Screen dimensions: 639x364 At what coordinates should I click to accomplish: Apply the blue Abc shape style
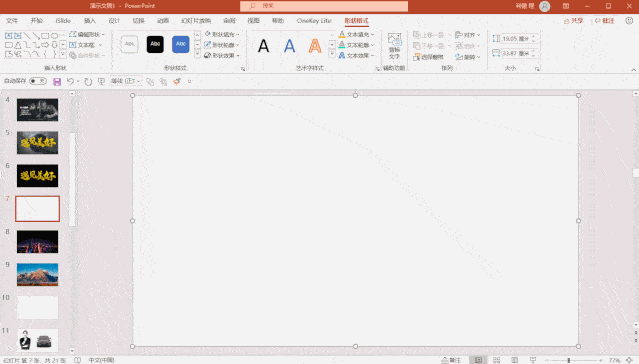click(181, 44)
